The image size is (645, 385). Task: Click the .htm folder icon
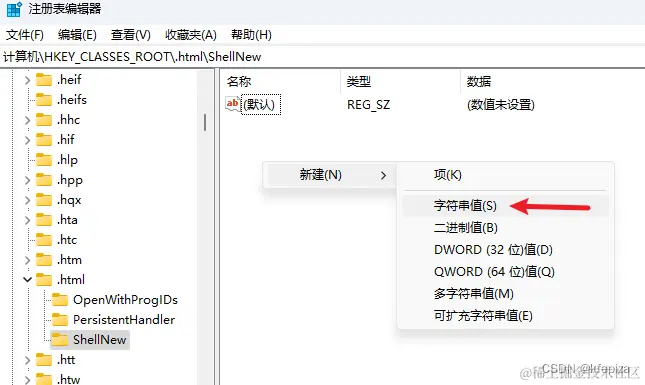point(44,260)
